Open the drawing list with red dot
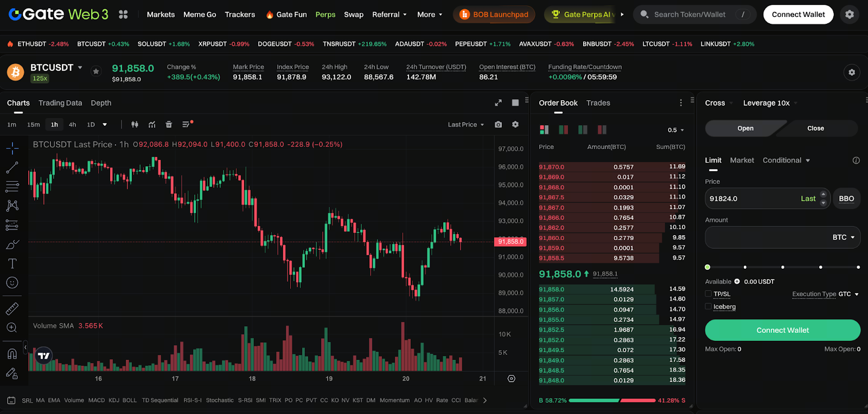The height and width of the screenshot is (414, 868). [x=187, y=125]
